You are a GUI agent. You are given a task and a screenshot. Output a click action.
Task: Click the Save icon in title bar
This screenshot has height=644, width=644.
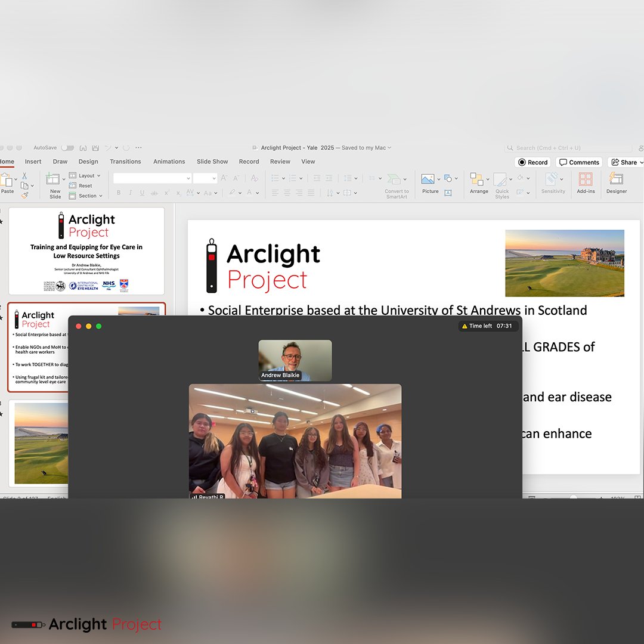coord(95,148)
